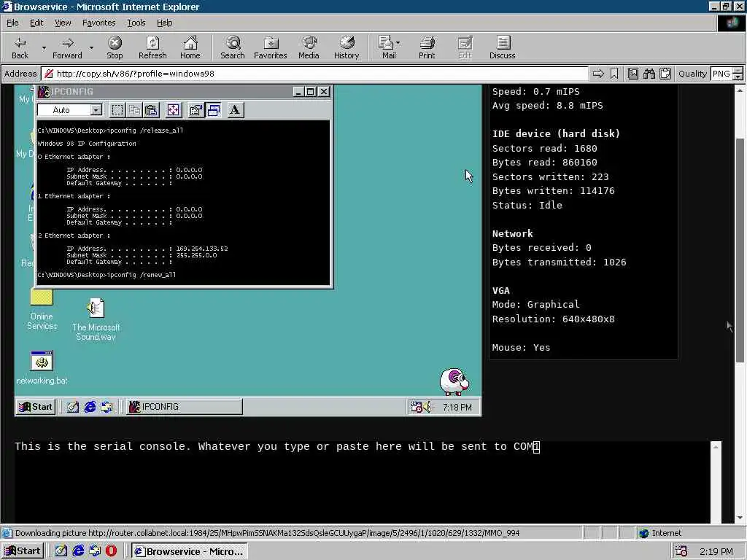
Task: Click the address bar URL field
Action: click(x=314, y=74)
